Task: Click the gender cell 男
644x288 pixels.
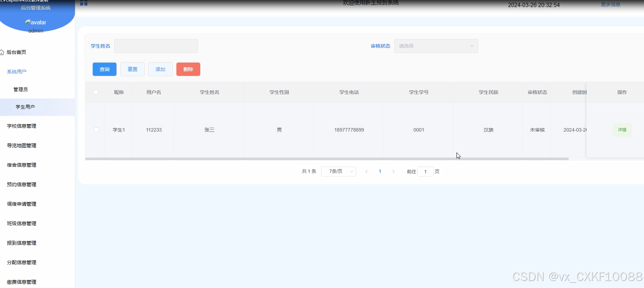Action: pyautogui.click(x=279, y=130)
